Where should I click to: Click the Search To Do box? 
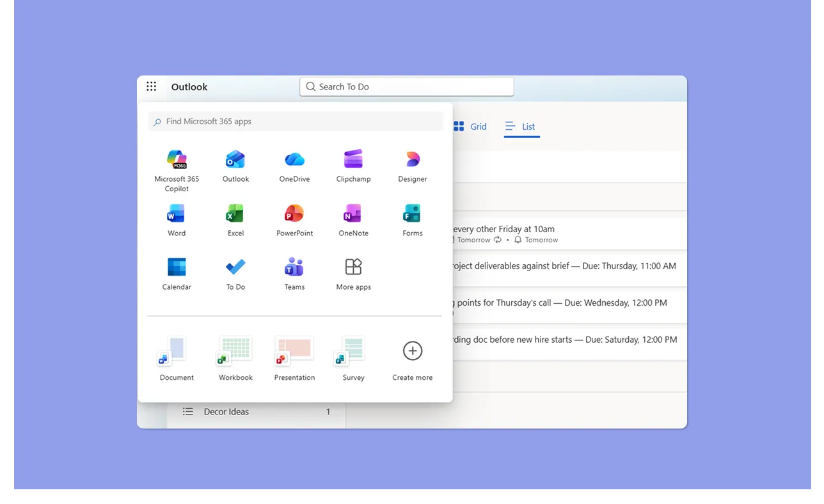tap(406, 87)
